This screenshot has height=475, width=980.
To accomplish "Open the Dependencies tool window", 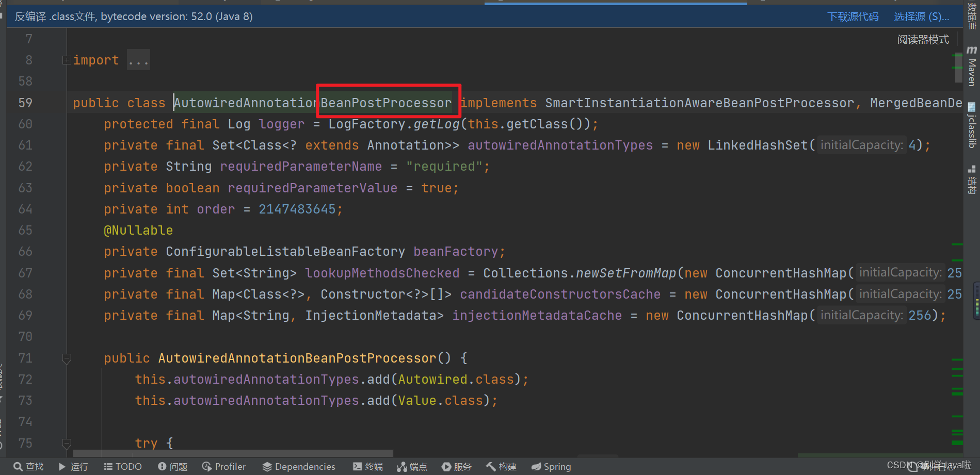I will coord(298,466).
